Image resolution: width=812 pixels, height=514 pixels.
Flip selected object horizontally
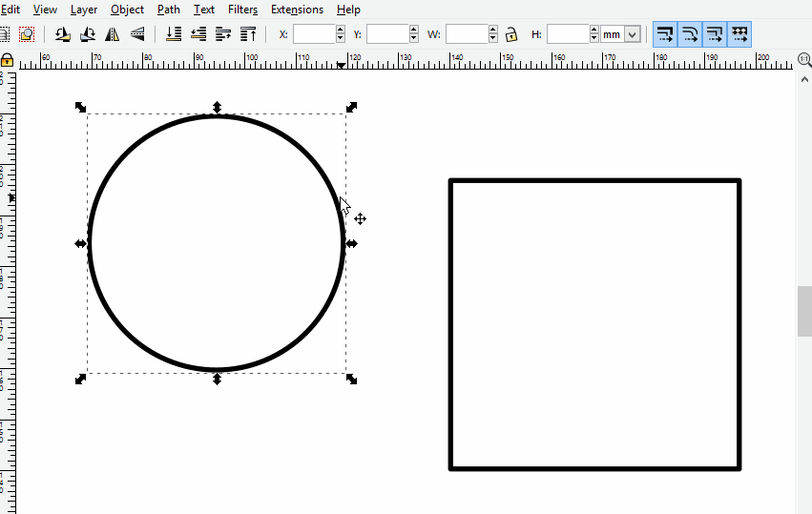(x=112, y=34)
